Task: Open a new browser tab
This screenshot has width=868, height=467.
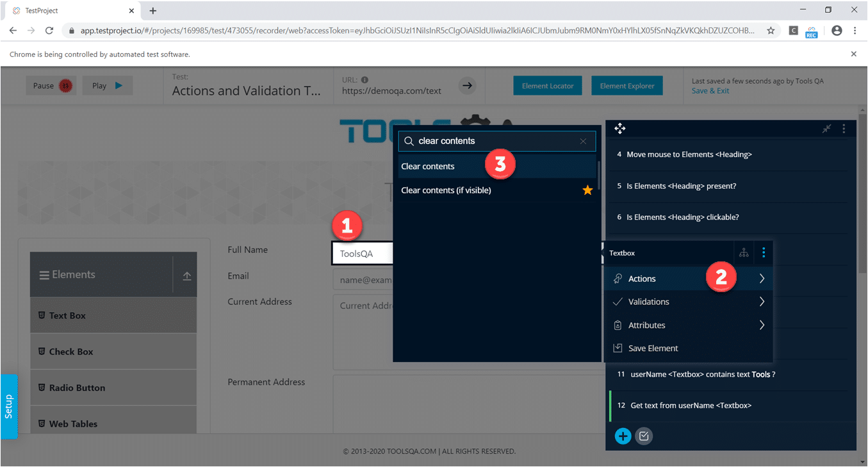Action: 153,11
